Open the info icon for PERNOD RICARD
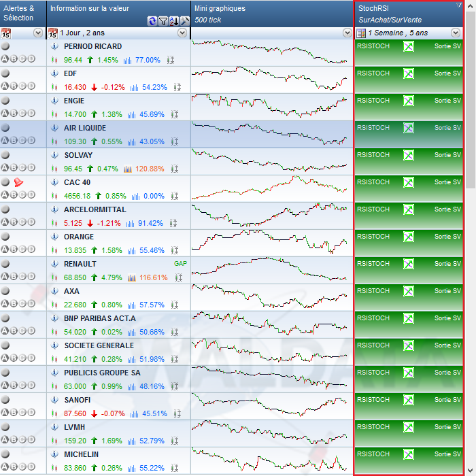Image resolution: width=476 pixels, height=476 pixels. click(x=54, y=46)
